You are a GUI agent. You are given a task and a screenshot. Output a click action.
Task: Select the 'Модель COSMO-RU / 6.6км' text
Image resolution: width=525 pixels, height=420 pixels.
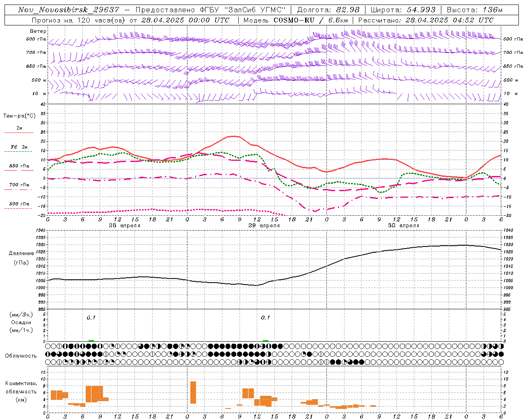[x=296, y=20]
